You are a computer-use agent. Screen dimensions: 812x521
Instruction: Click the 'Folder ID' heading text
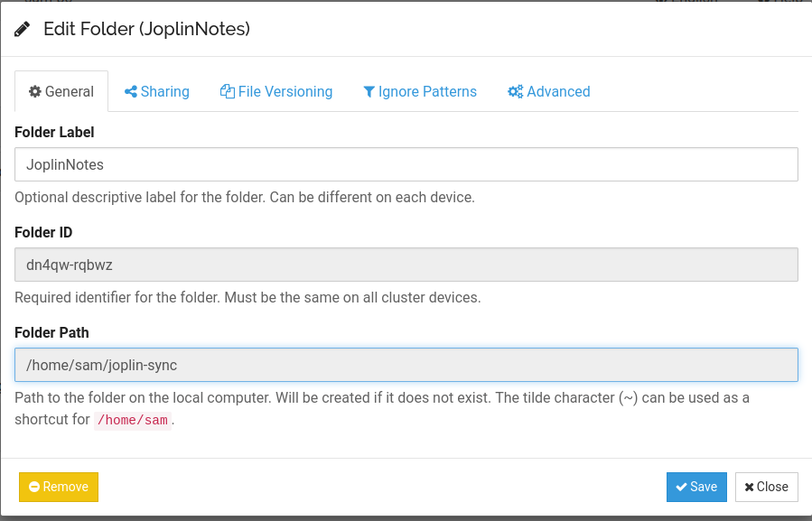(x=43, y=233)
